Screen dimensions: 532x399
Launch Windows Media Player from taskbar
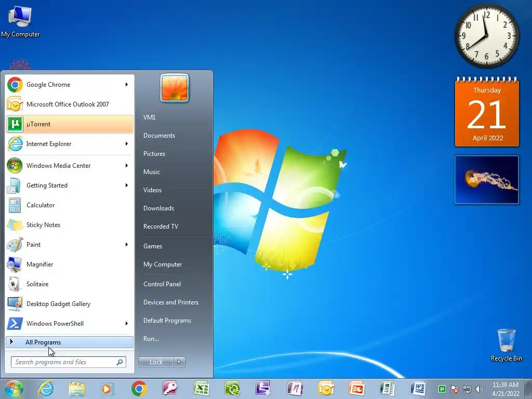point(107,389)
